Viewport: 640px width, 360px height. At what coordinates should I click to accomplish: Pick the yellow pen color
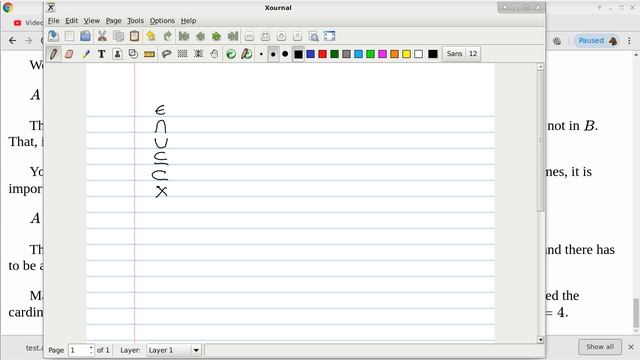407,54
